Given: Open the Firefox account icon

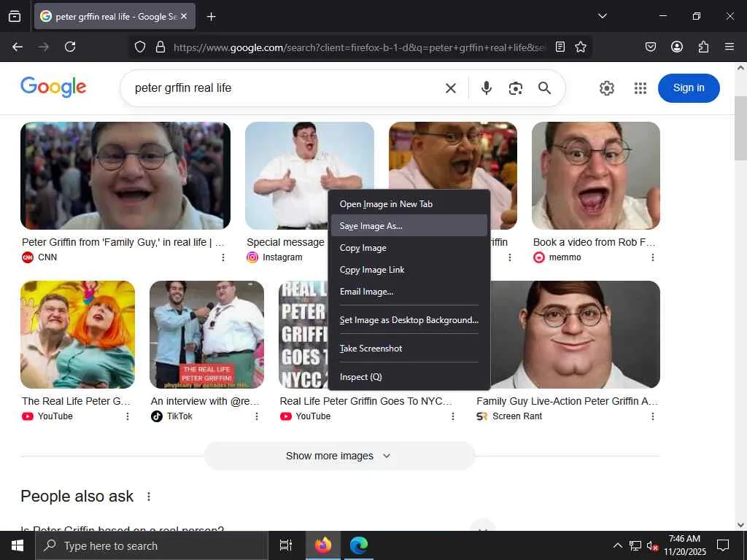Looking at the screenshot, I should (x=676, y=47).
